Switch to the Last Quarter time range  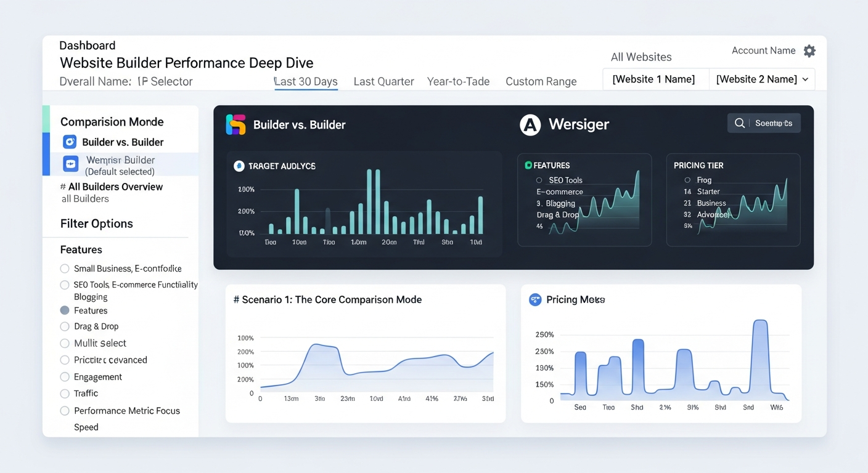pyautogui.click(x=383, y=81)
